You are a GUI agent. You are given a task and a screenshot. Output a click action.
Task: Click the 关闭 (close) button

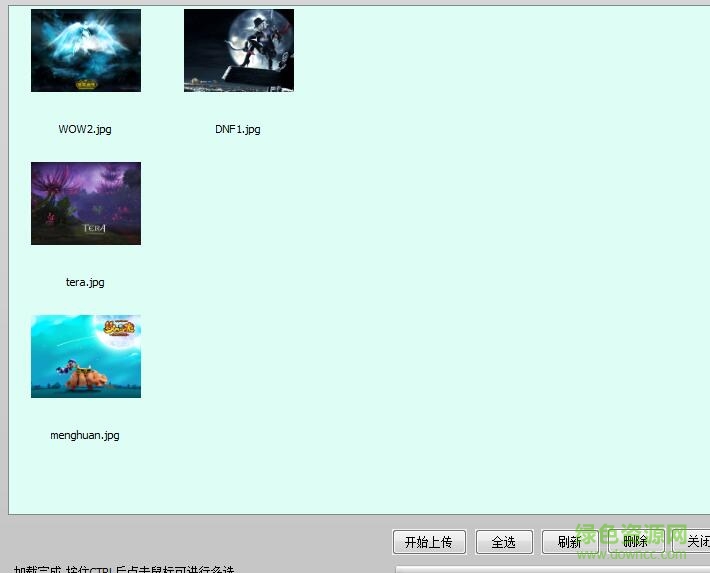coord(692,542)
